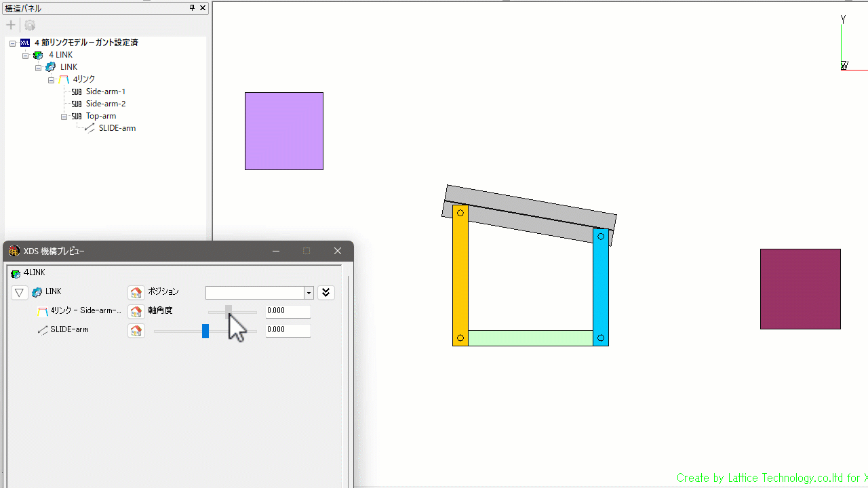The height and width of the screenshot is (488, 868).
Task: Collapse the Top-arm tree node
Action: point(64,117)
